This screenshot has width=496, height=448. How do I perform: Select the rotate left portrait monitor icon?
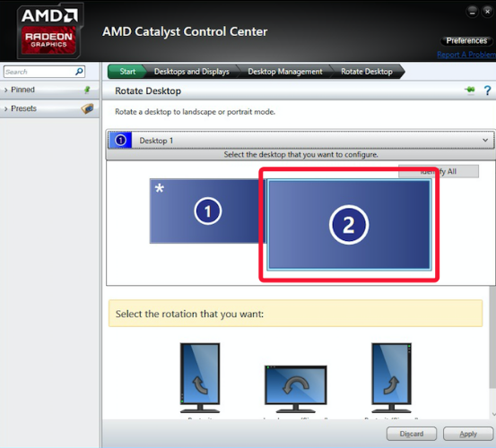click(x=200, y=378)
